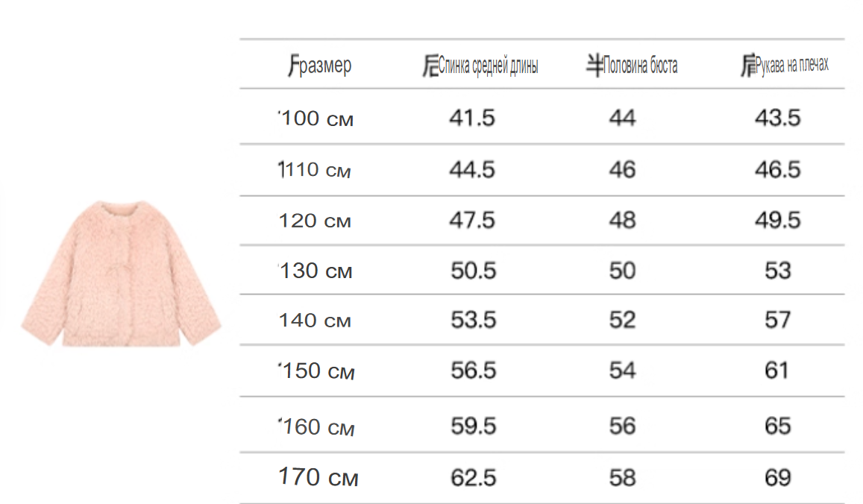Click the back length value 53.5
Viewport: 863px width, 504px height.
pyautogui.click(x=473, y=321)
